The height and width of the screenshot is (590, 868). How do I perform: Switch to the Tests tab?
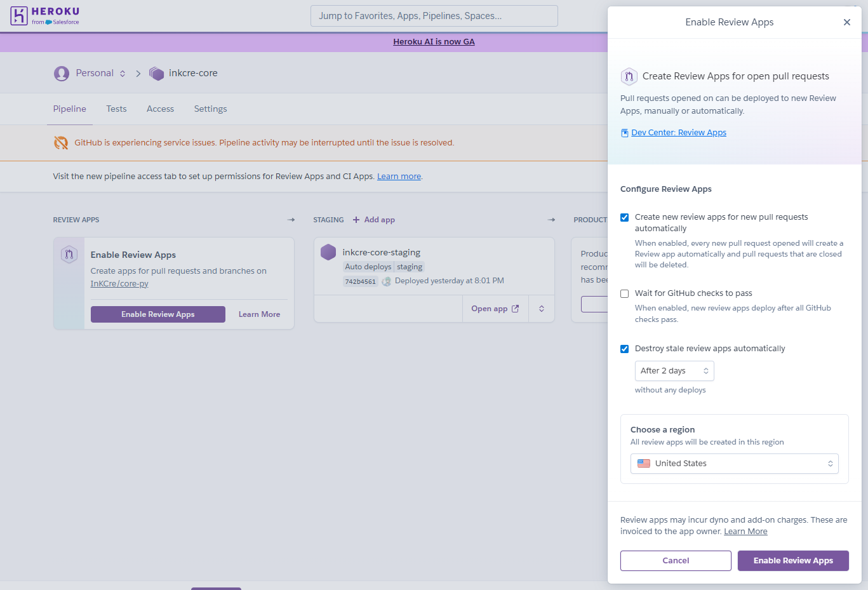116,109
